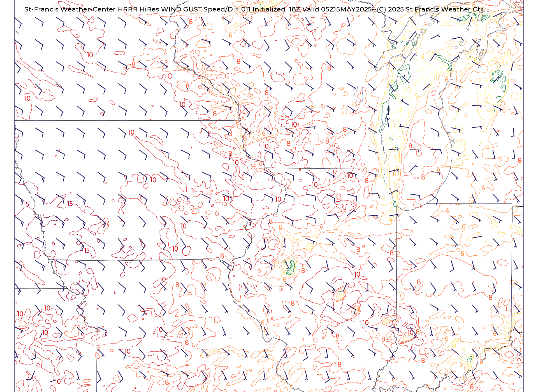Click the "St-Francis Weather-Center" text in the header
Viewport: 538px width, 392px height.
(x=70, y=9)
